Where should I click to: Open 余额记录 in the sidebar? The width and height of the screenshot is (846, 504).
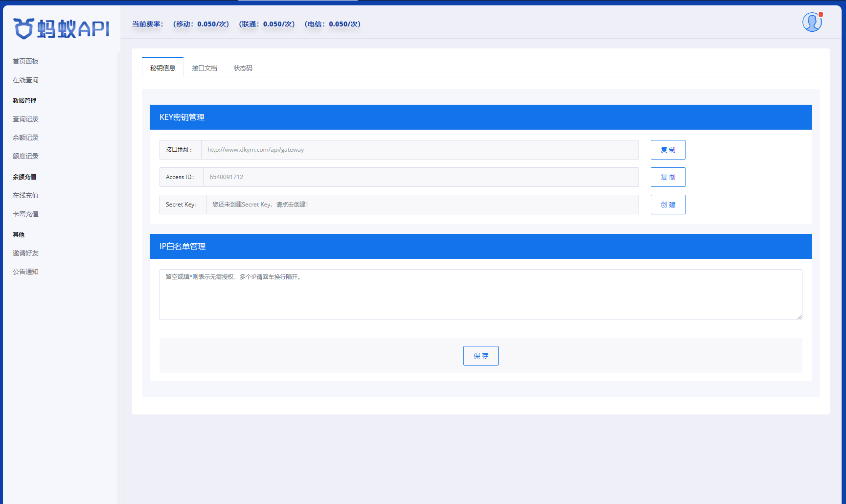click(25, 137)
